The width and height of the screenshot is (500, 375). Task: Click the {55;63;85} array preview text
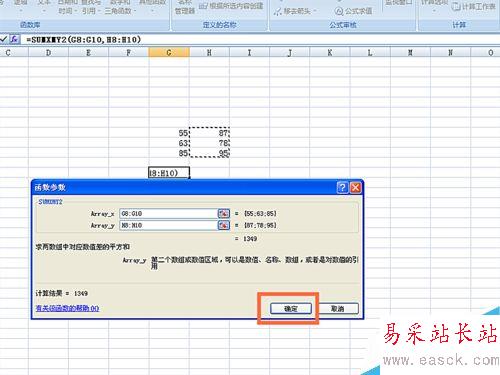260,213
